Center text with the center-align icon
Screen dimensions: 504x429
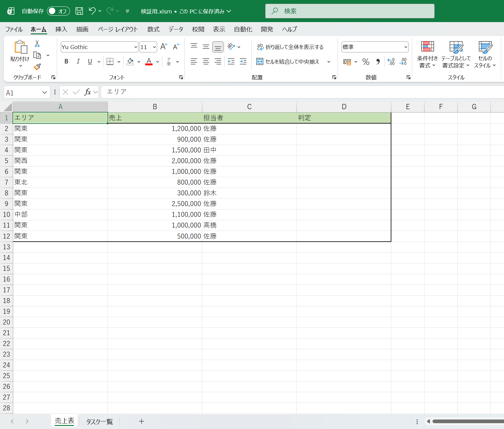(x=206, y=62)
